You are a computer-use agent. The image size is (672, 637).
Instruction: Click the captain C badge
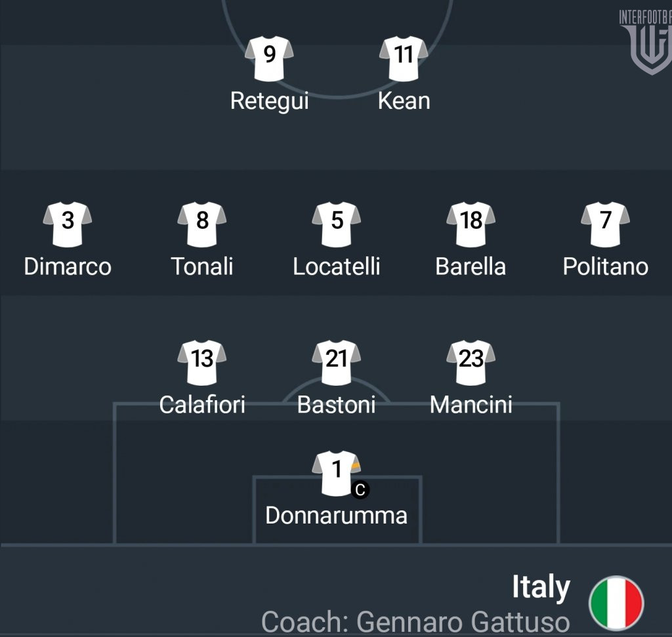(x=360, y=490)
